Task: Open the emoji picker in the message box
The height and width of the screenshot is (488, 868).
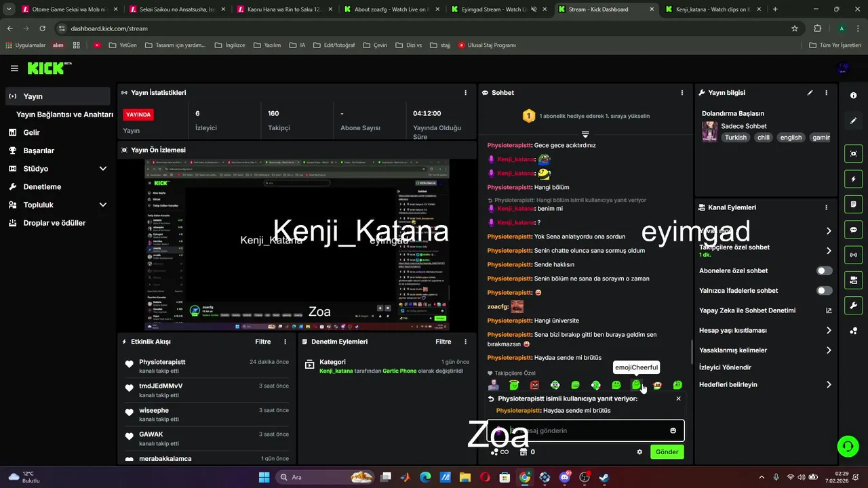Action: point(673,430)
